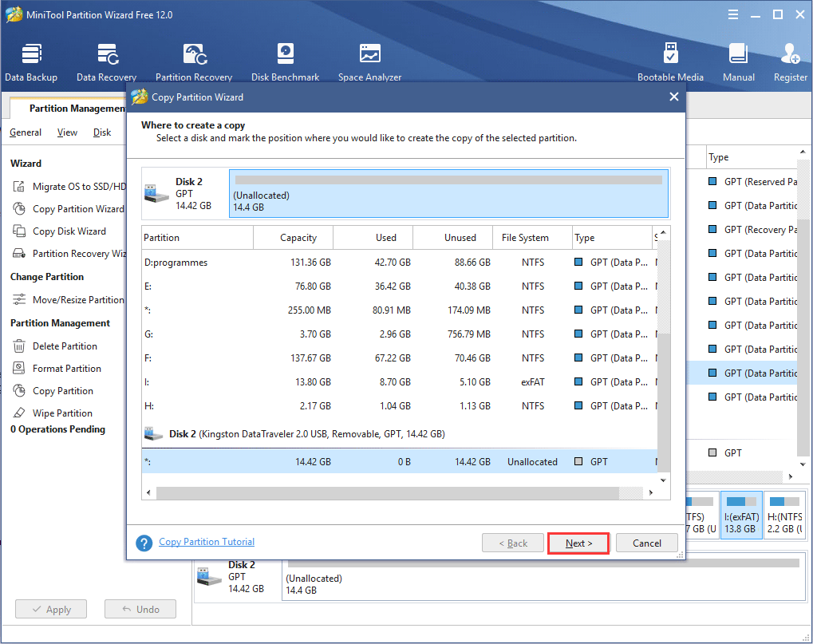Cancel the Copy Partition Wizard
Viewport: 813px width, 644px height.
pos(646,543)
